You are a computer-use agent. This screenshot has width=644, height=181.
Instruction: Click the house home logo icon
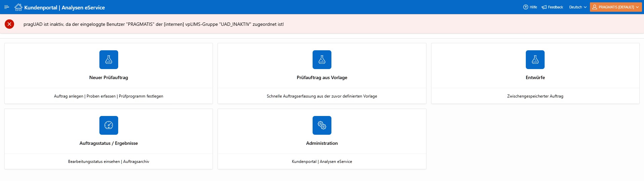point(18,7)
